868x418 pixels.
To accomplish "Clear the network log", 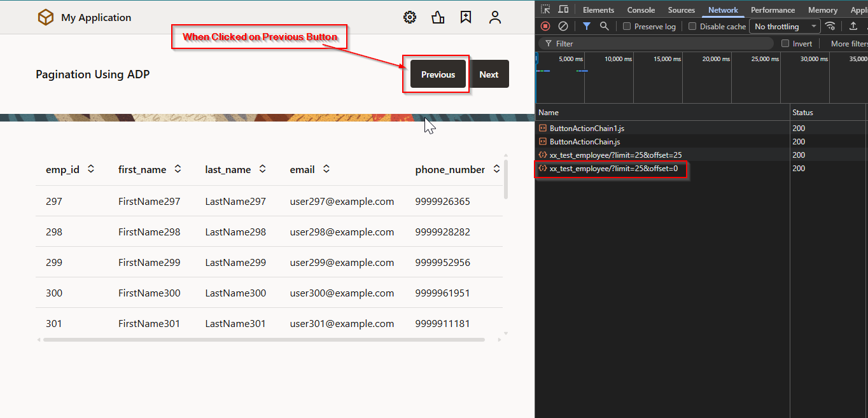I will pyautogui.click(x=563, y=26).
